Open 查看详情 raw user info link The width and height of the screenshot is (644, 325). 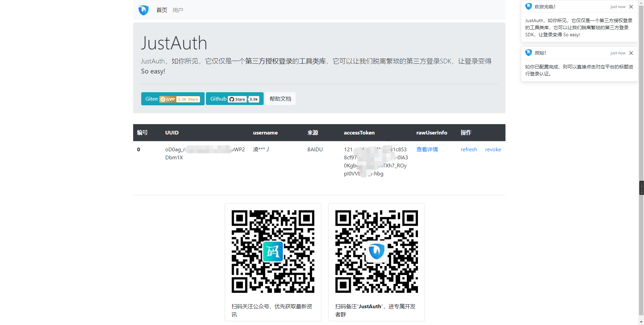(427, 149)
